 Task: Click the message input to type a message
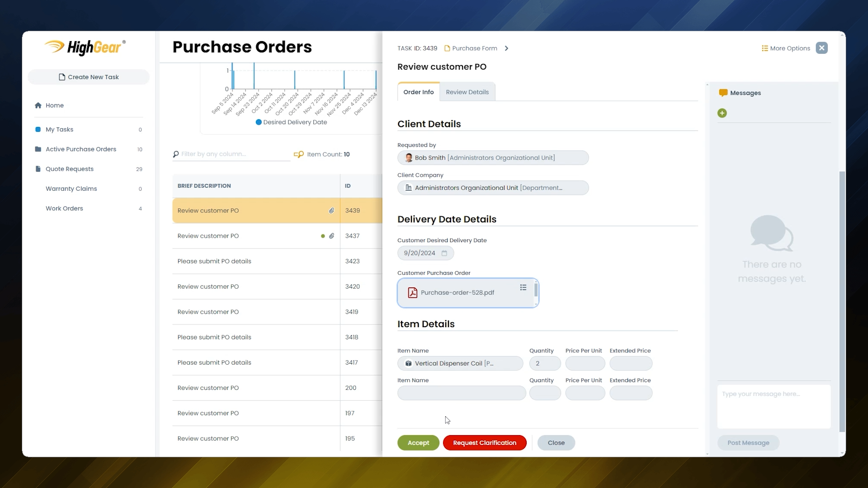click(x=774, y=406)
